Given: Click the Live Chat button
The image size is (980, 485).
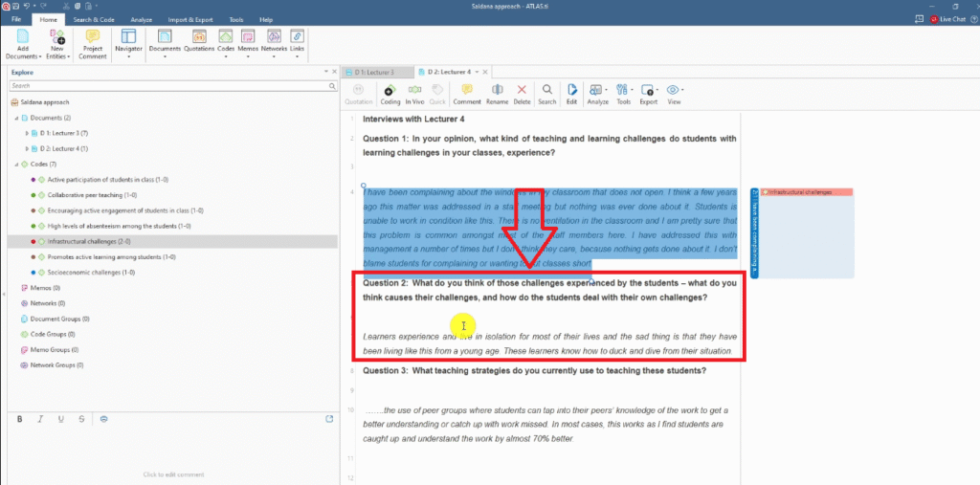Looking at the screenshot, I should point(951,19).
